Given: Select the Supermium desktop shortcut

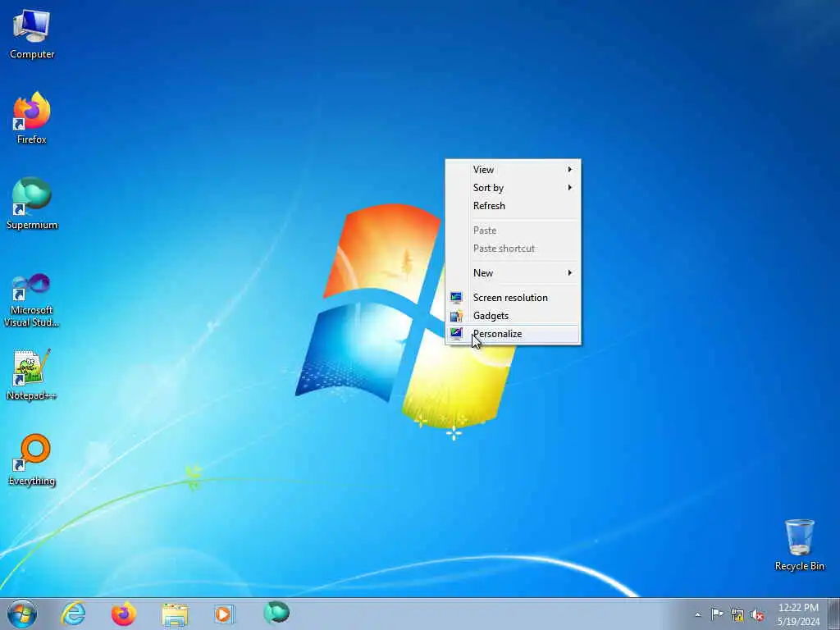Looking at the screenshot, I should pos(32,203).
